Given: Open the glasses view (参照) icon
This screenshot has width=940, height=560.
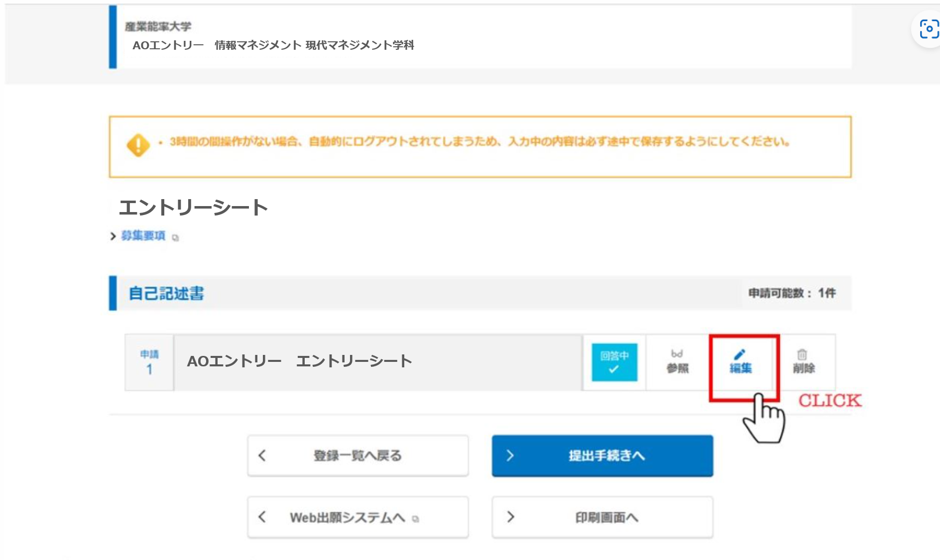Looking at the screenshot, I should tap(677, 354).
